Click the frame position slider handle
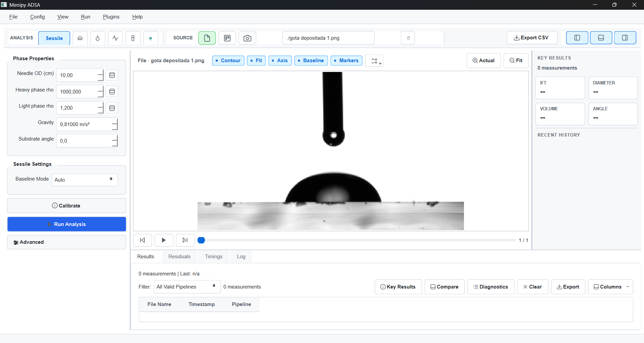 (x=201, y=240)
